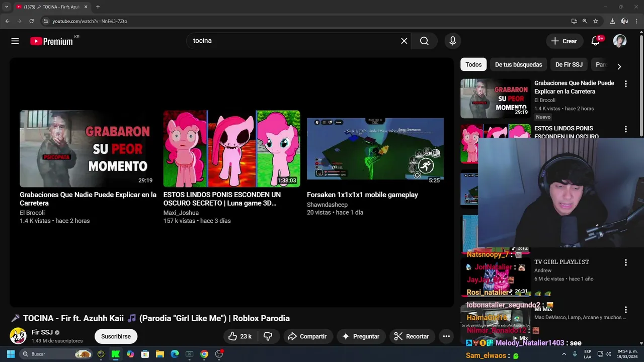Like the video (23 k thumbs up)
The height and width of the screenshot is (362, 644).
click(240, 336)
